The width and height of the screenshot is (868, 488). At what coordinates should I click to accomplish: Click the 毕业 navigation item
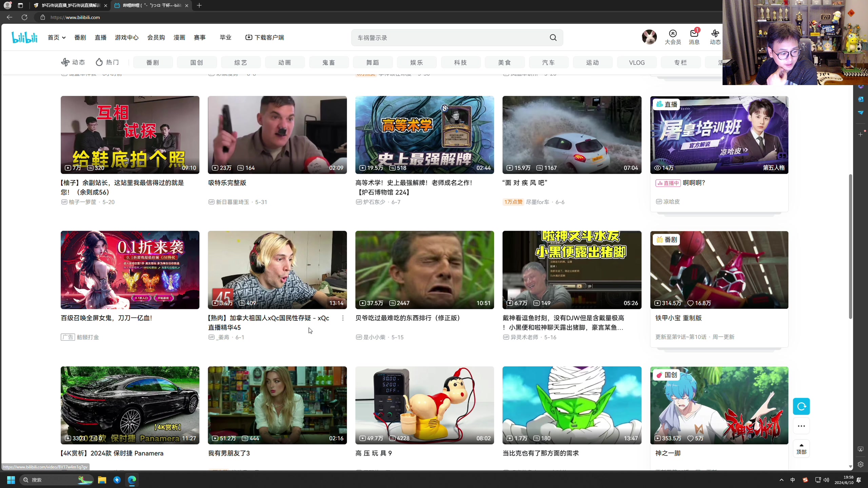225,37
